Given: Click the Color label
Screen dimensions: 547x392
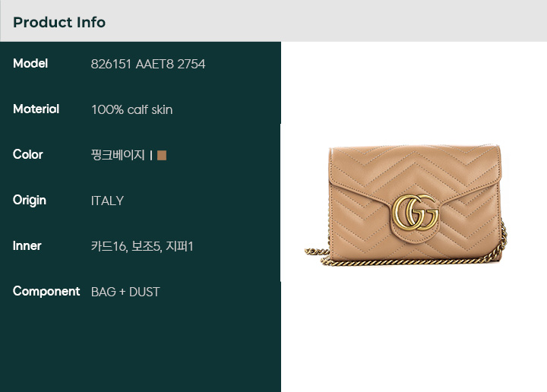Looking at the screenshot, I should 28,154.
